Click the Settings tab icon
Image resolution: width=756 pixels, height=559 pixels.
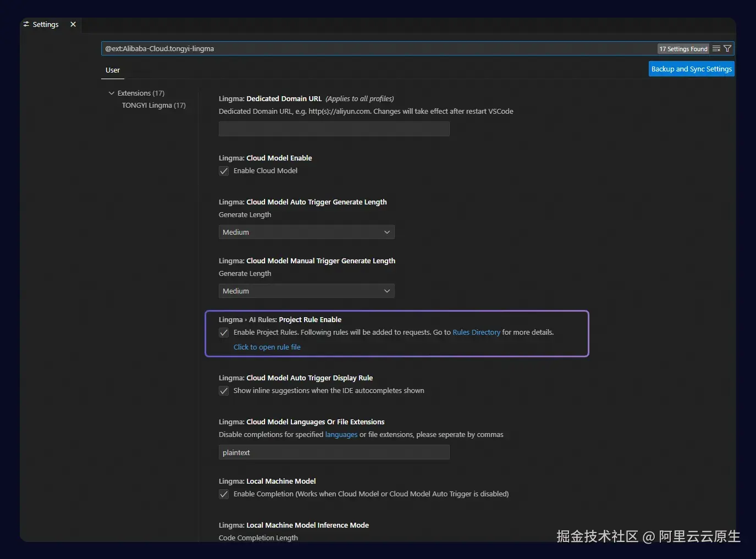26,24
